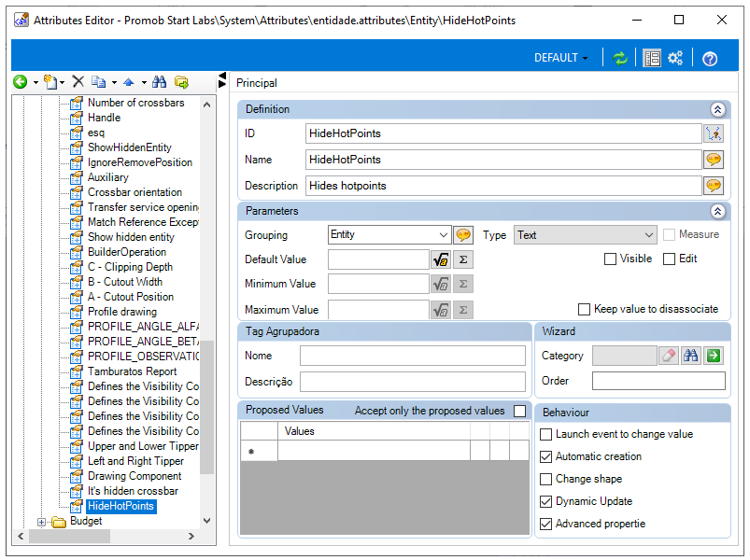Toggle the panel splitter arrows

tap(222, 79)
